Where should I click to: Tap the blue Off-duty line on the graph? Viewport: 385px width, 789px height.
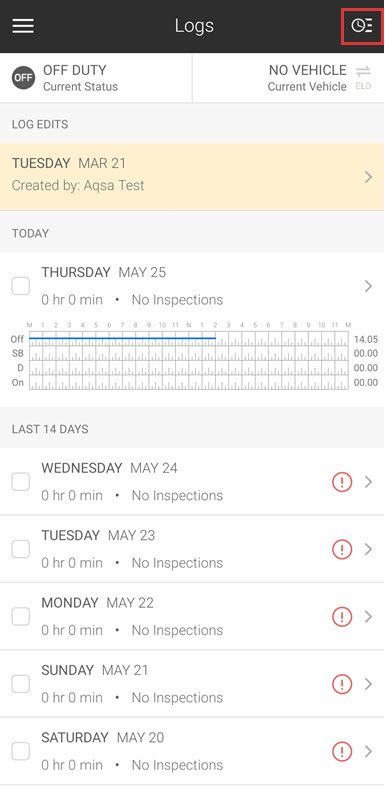click(x=122, y=338)
